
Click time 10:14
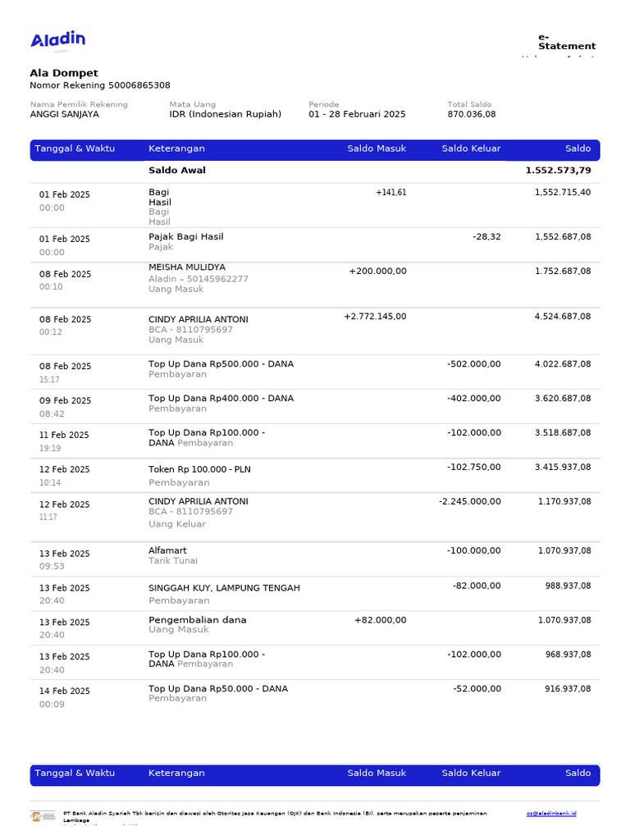[x=50, y=482]
